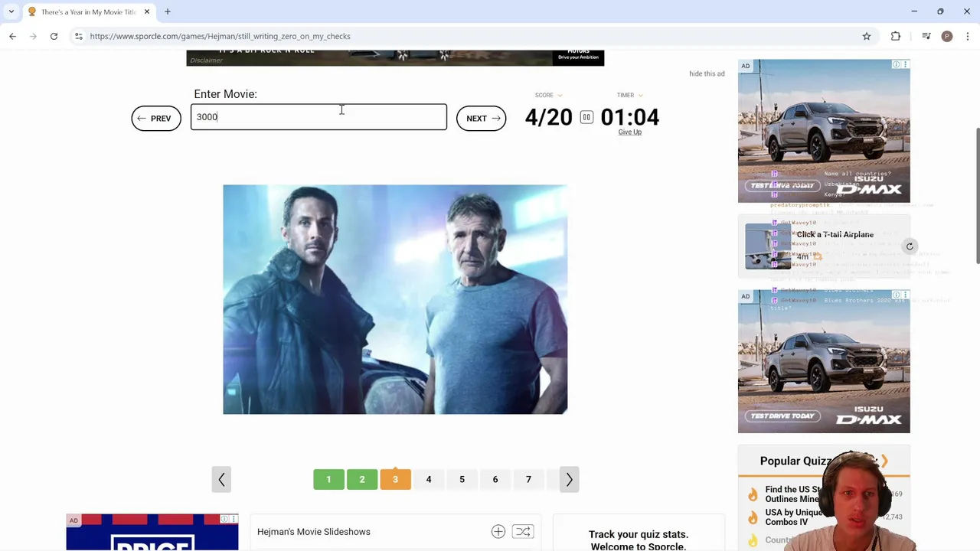Show more slide numbers with right arrow

coord(569,479)
